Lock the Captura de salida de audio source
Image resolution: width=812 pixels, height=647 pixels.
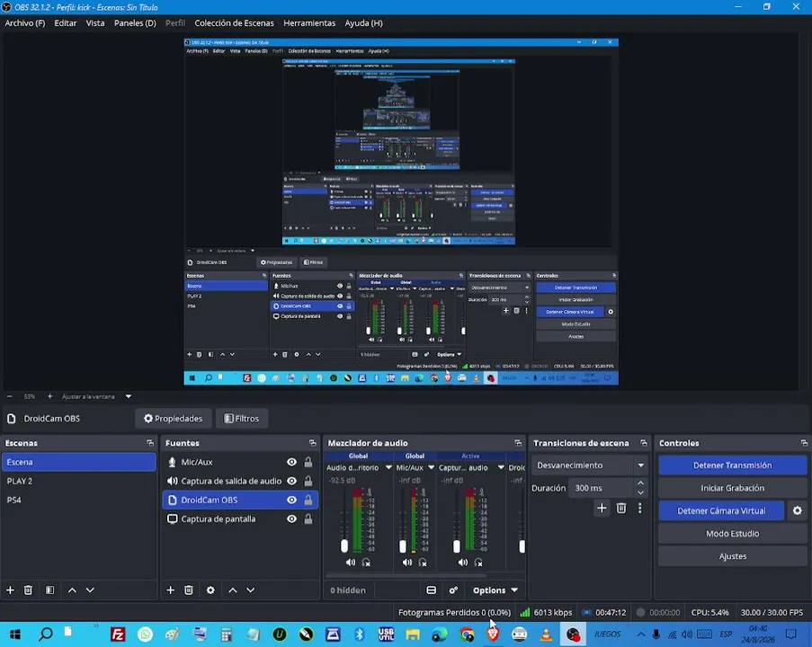pos(308,481)
